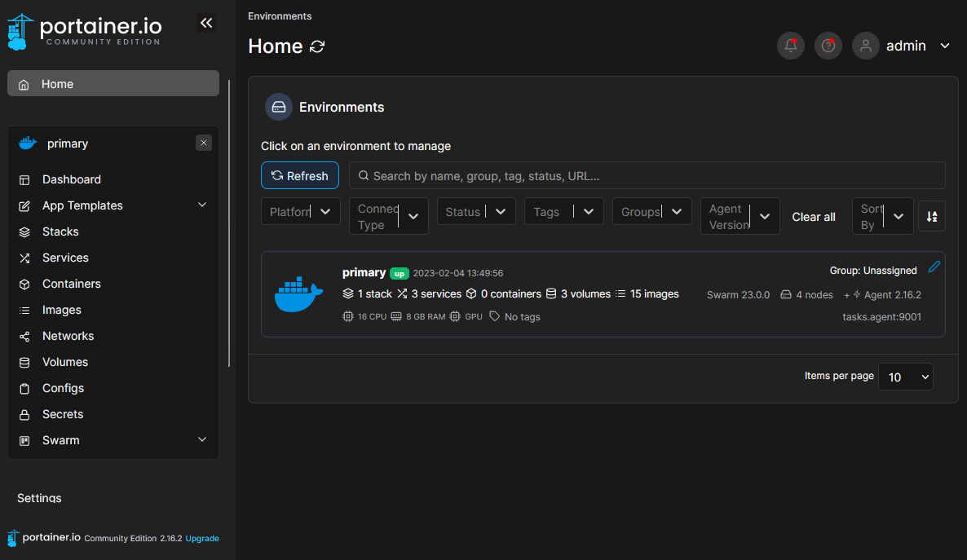Click the Networks share icon in sidebar
The image size is (967, 560).
[24, 337]
